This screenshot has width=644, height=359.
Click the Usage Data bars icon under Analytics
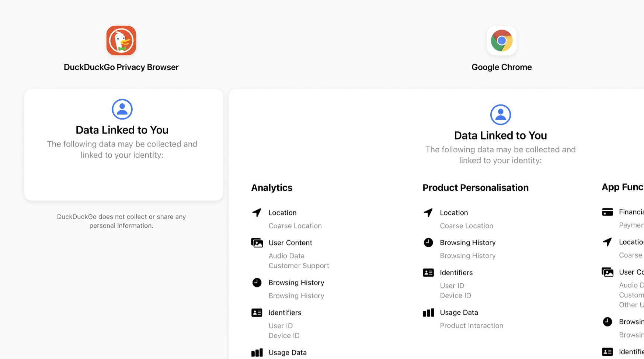point(257,353)
